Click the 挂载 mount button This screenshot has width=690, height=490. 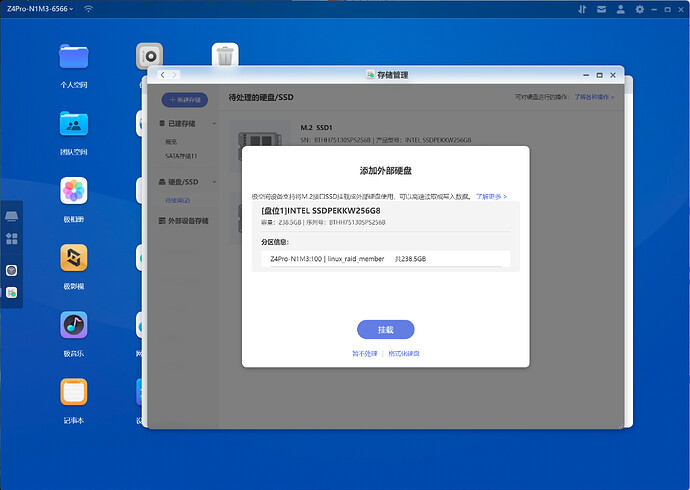click(385, 329)
